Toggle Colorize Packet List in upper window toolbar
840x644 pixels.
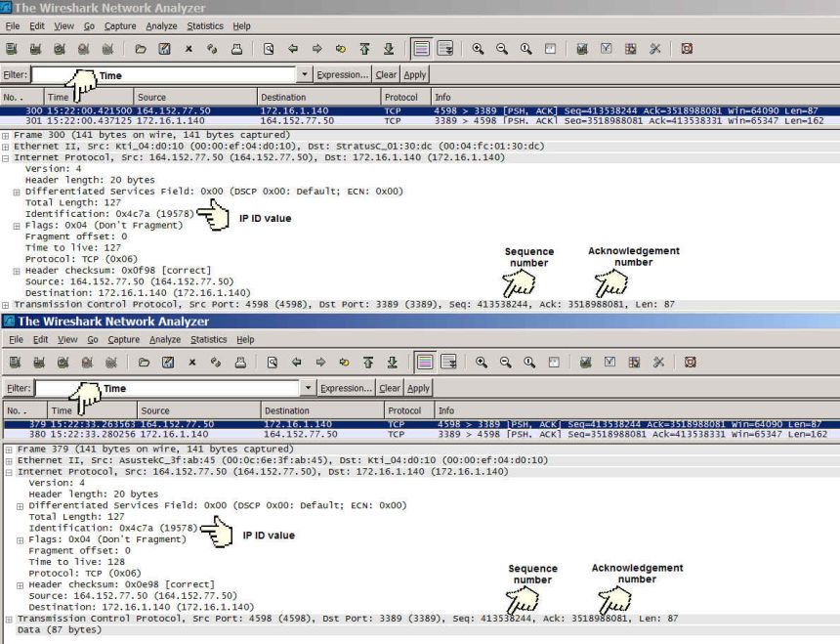click(x=421, y=48)
